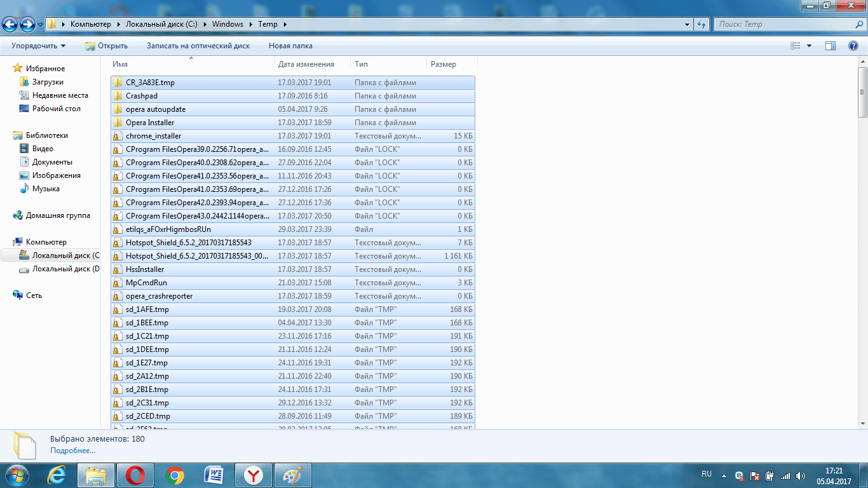
Task: Click the chrome_installer file icon
Action: [118, 136]
